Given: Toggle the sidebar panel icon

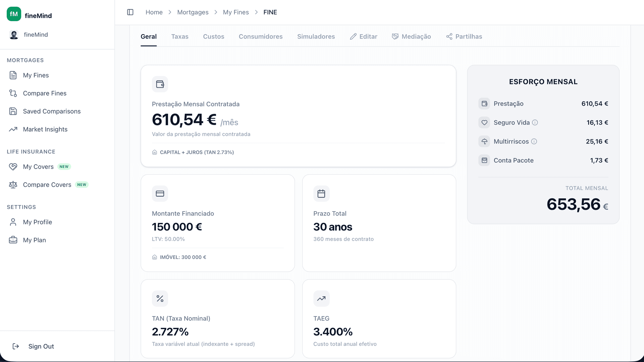Looking at the screenshot, I should point(130,12).
